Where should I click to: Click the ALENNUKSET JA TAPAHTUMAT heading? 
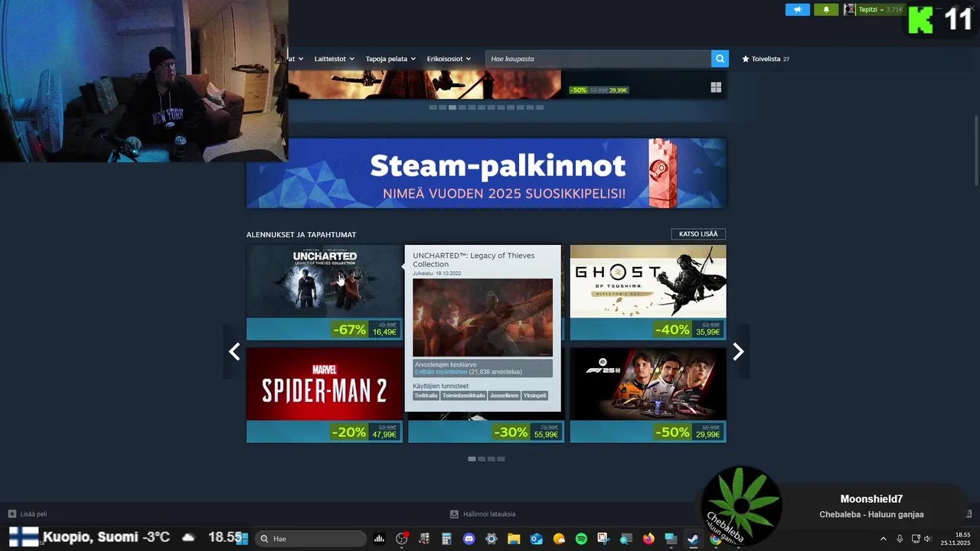click(301, 235)
